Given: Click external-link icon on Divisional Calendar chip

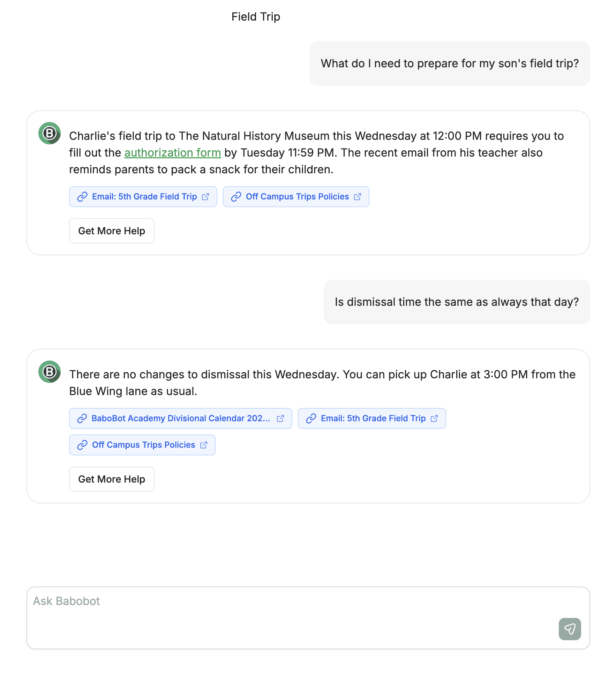Looking at the screenshot, I should point(280,418).
